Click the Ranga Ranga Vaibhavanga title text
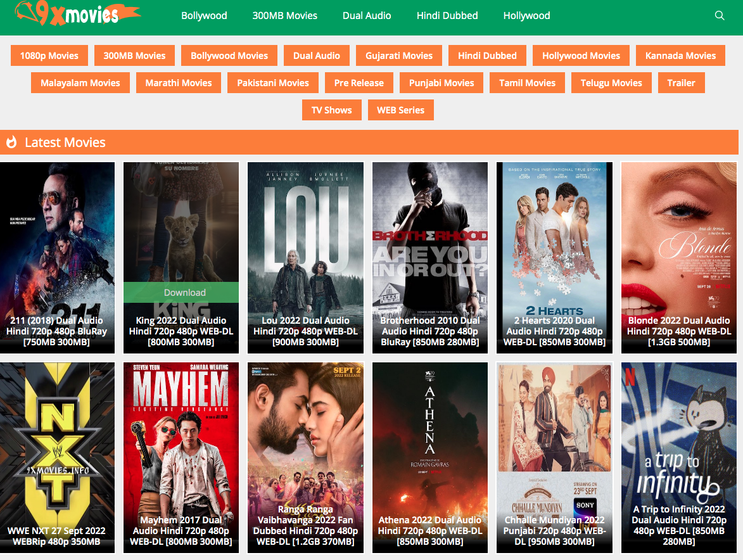Image resolution: width=743 pixels, height=560 pixels. tap(305, 525)
